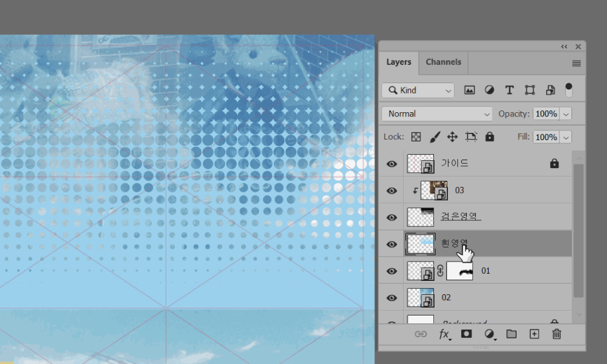Prevent auto-nesting artboard lock icon
This screenshot has height=364, width=607.
coord(471,136)
